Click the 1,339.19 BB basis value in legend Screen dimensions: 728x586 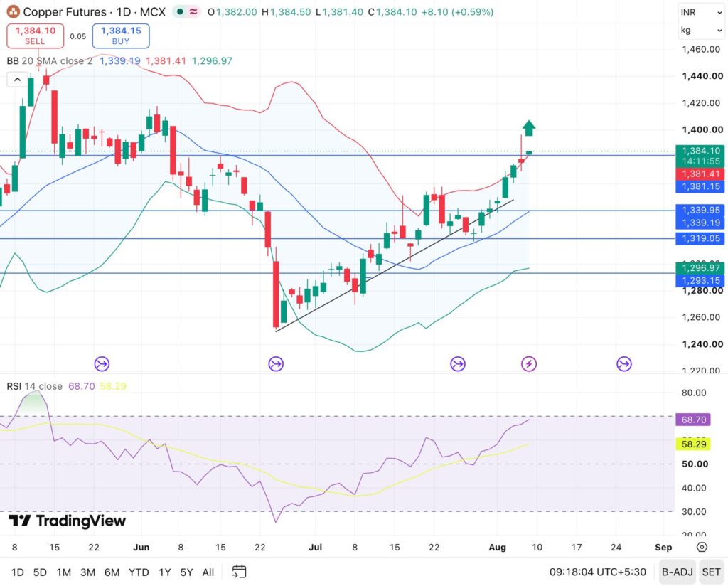(x=119, y=61)
